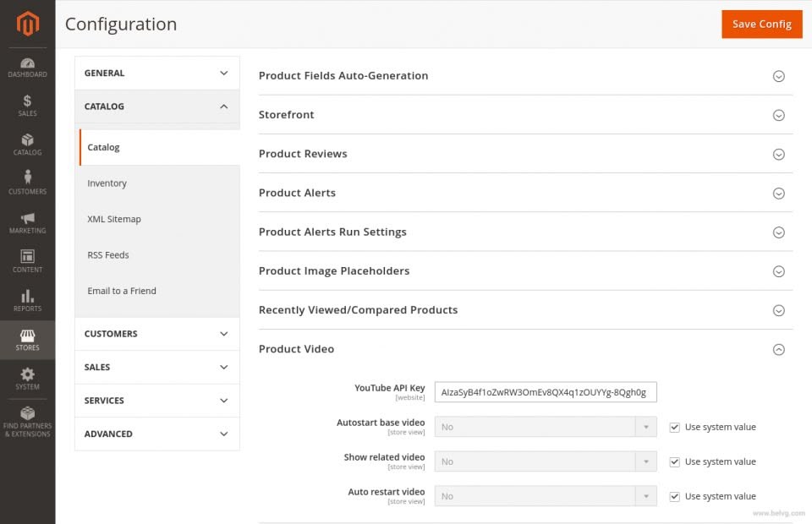Open the Dashboard from the sidebar
Viewport: 812px width, 524px height.
pyautogui.click(x=27, y=68)
